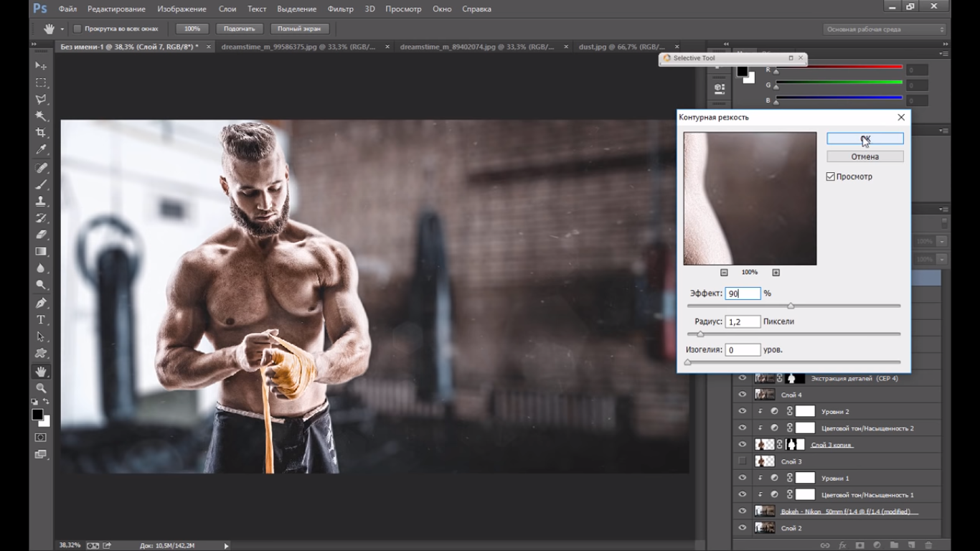Open the status bar info arrow menu

click(227, 546)
